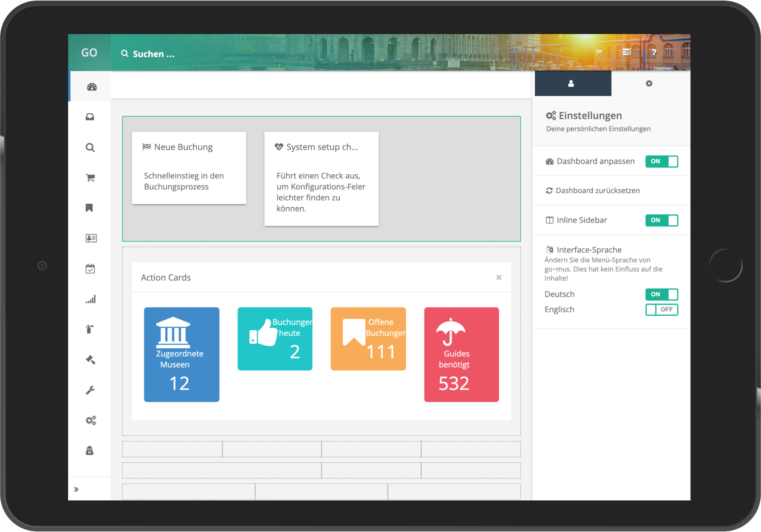Screen dimensions: 761x532
Task: Switch to the gear settings tab
Action: [649, 84]
